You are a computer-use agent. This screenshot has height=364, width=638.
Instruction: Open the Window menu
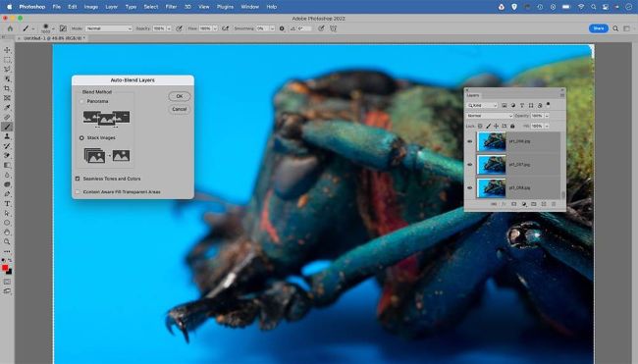click(x=250, y=7)
